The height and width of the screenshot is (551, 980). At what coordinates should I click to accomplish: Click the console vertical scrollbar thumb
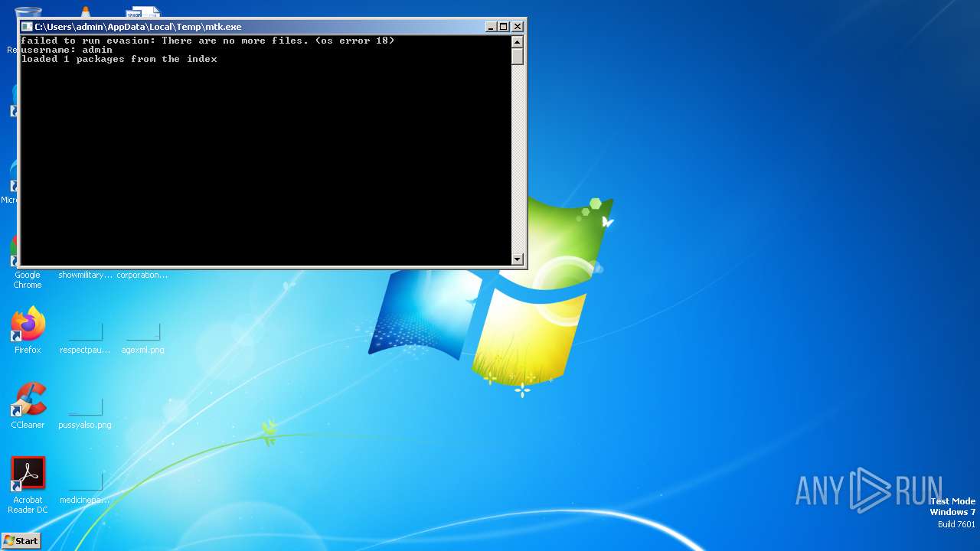[518, 57]
